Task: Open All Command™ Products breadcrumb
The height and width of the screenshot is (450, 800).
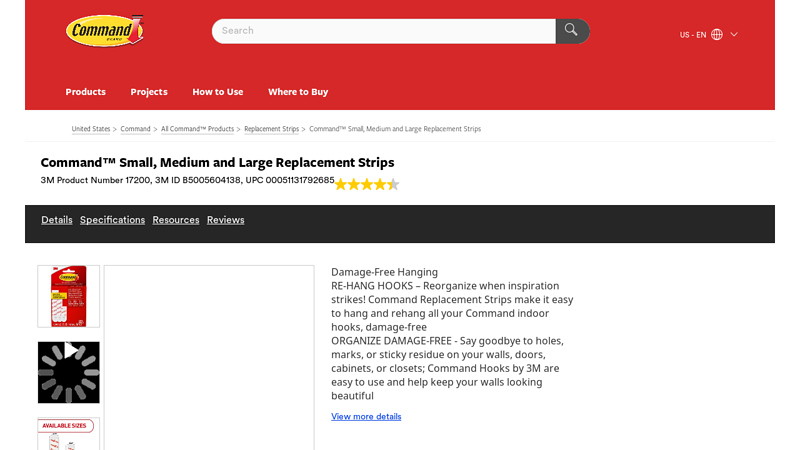Action: [197, 129]
